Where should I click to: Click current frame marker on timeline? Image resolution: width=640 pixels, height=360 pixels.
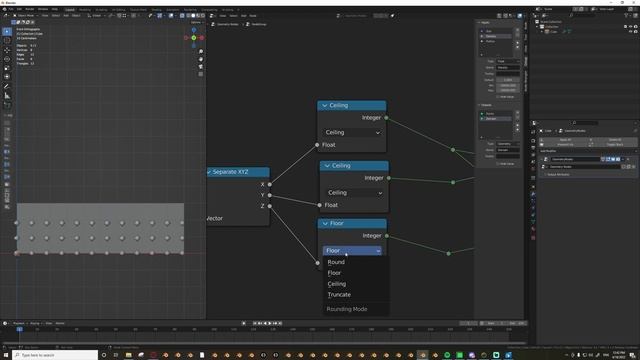19,329
